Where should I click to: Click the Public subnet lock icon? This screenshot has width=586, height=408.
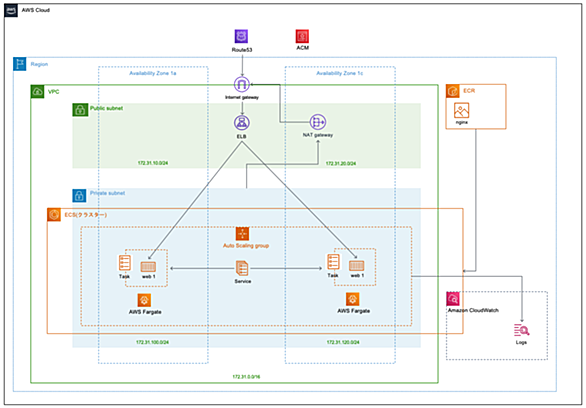pos(80,109)
